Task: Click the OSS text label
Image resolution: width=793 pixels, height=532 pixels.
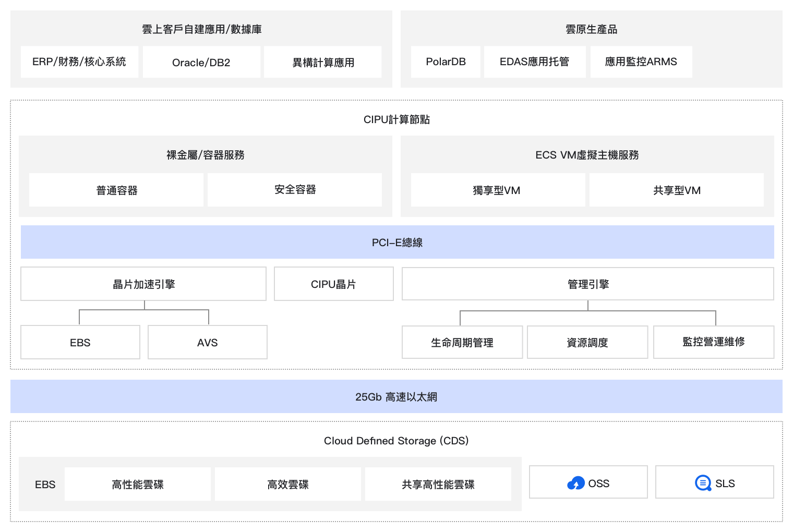Action: (x=599, y=483)
